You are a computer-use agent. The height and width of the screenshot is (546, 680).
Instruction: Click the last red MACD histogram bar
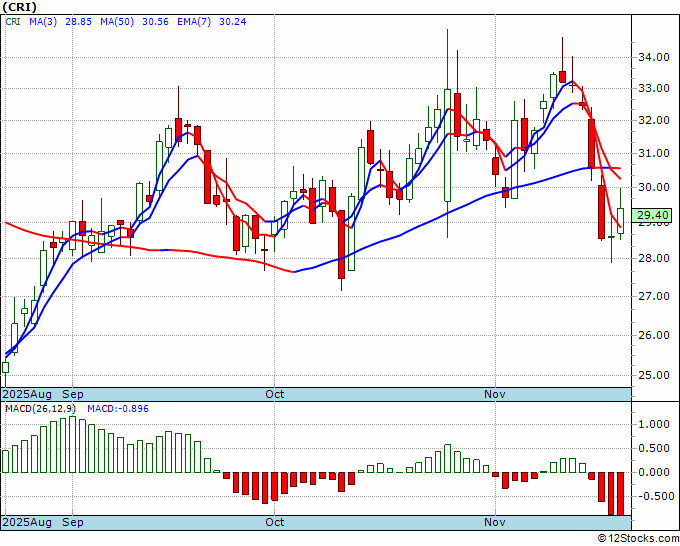(621, 494)
